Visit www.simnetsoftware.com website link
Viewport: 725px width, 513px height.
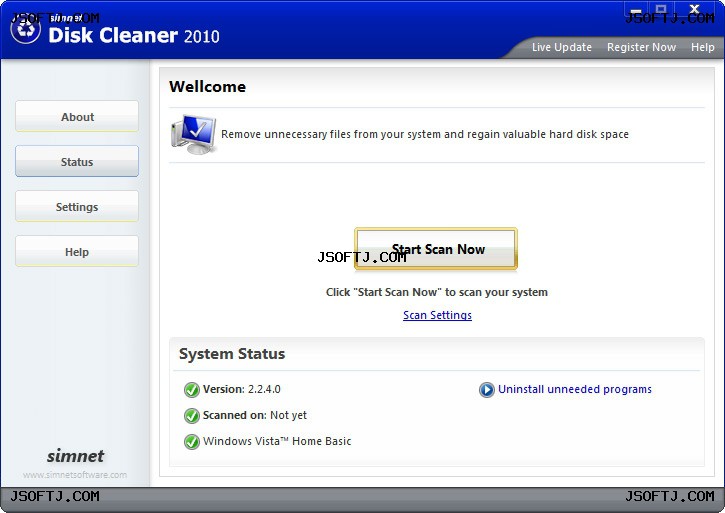coord(75,475)
